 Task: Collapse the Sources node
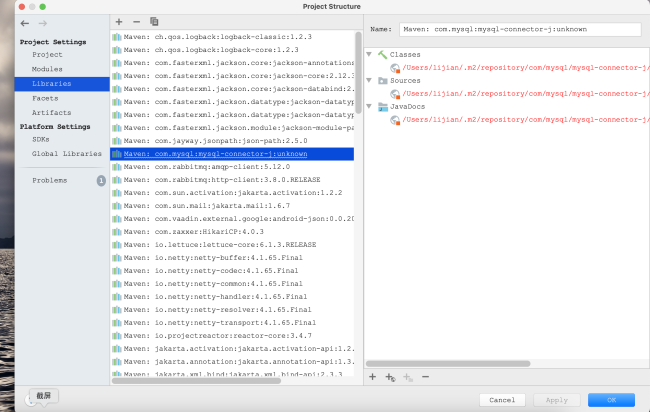tap(369, 80)
